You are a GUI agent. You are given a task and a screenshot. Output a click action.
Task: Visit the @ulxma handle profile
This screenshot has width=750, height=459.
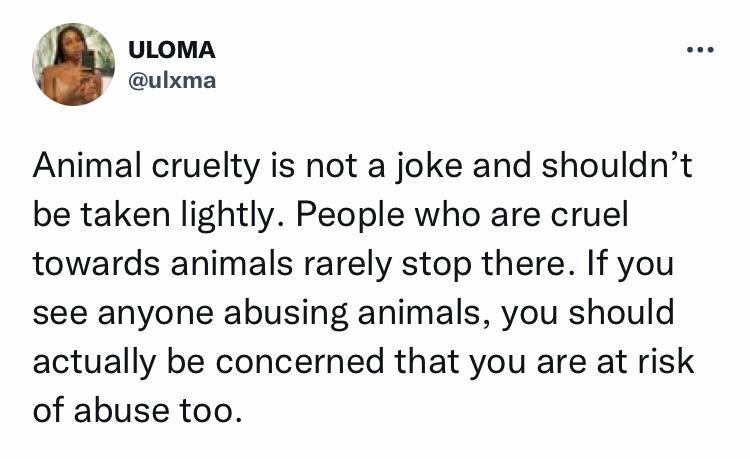172,80
